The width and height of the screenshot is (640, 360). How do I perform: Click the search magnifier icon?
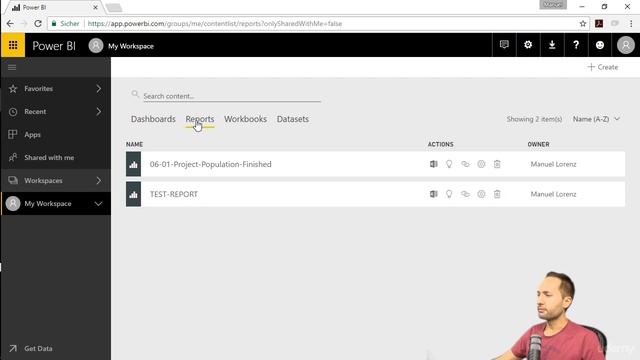tap(135, 94)
